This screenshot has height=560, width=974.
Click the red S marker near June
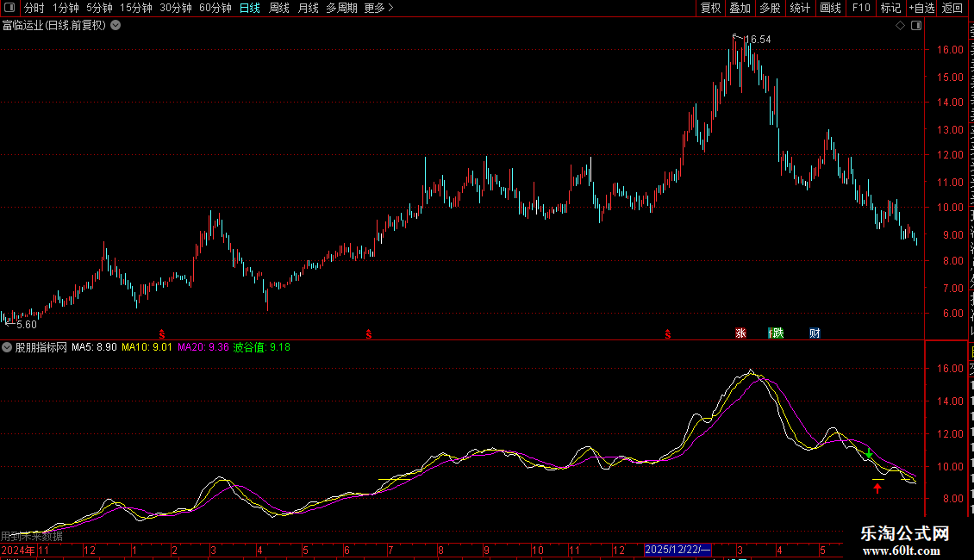369,334
